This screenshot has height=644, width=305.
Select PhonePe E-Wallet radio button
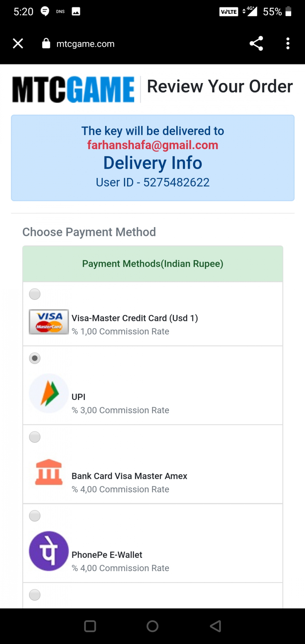click(x=35, y=516)
